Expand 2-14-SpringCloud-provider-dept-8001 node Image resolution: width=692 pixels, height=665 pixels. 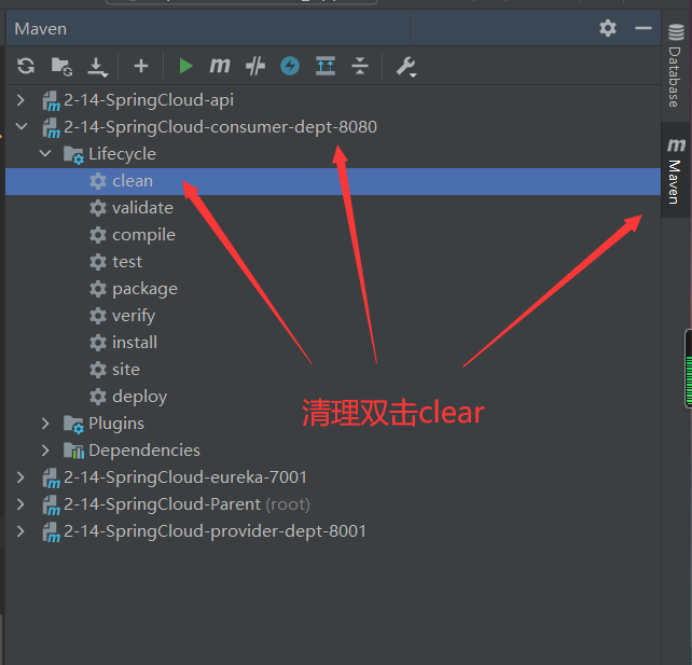click(20, 531)
